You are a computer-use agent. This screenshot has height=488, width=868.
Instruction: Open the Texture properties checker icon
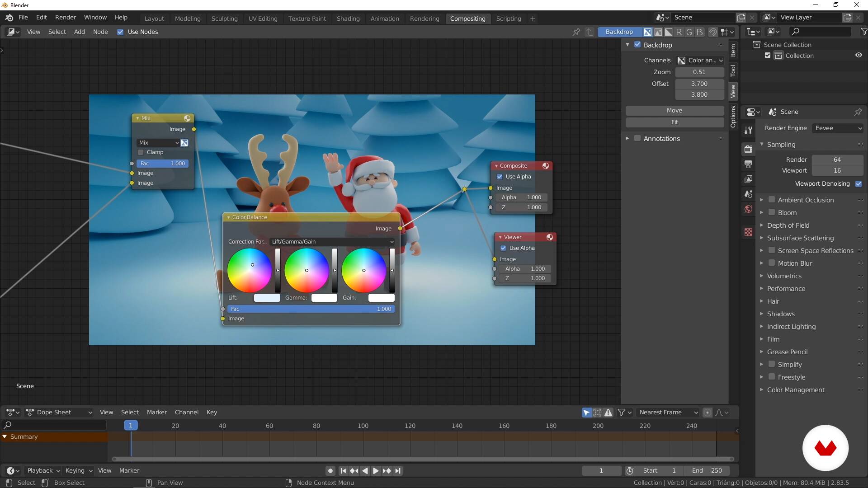(748, 232)
